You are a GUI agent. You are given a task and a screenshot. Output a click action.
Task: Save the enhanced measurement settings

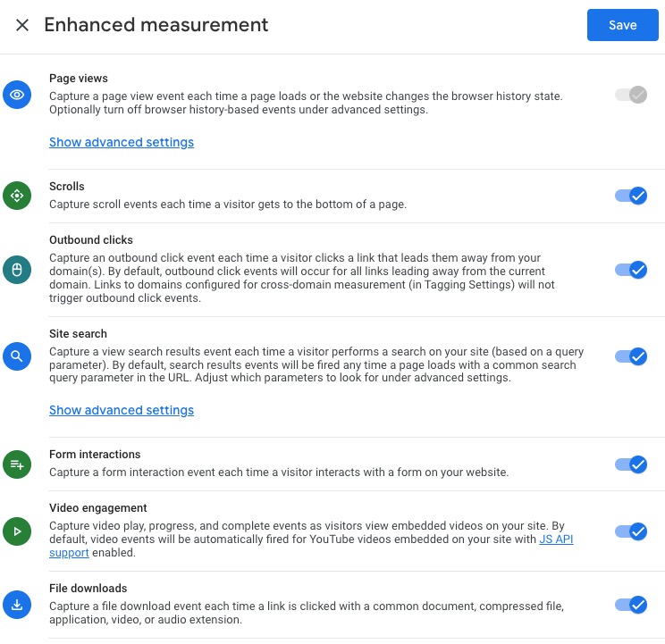(x=622, y=25)
